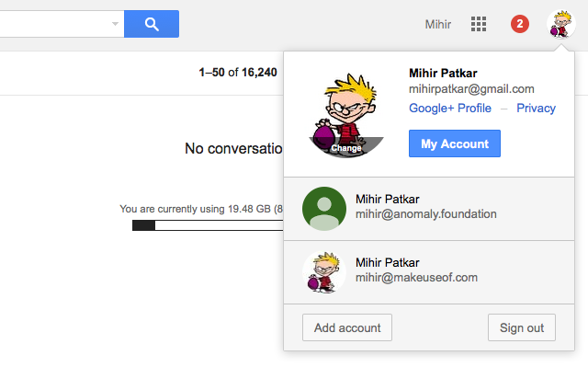Click the 1–50 of 16,240 counter
The image size is (588, 367).
(238, 72)
